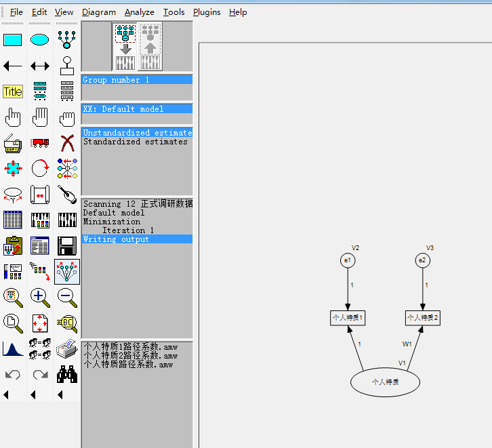The width and height of the screenshot is (492, 448).
Task: Click the 个人特质 latent ellipse in diagram
Action: click(x=385, y=382)
